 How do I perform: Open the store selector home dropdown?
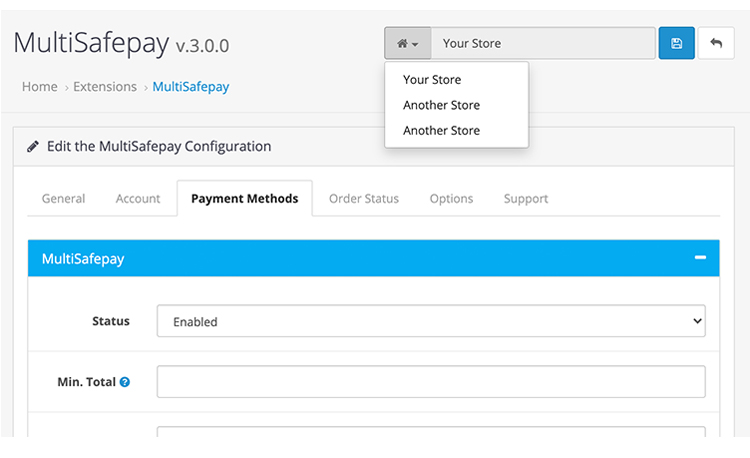(408, 44)
